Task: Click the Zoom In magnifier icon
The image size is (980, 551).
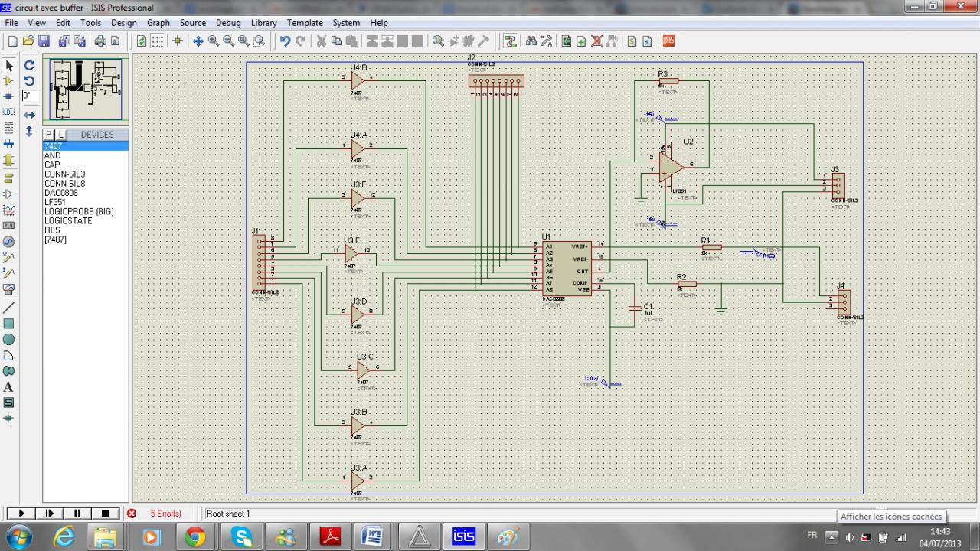Action: tap(214, 41)
